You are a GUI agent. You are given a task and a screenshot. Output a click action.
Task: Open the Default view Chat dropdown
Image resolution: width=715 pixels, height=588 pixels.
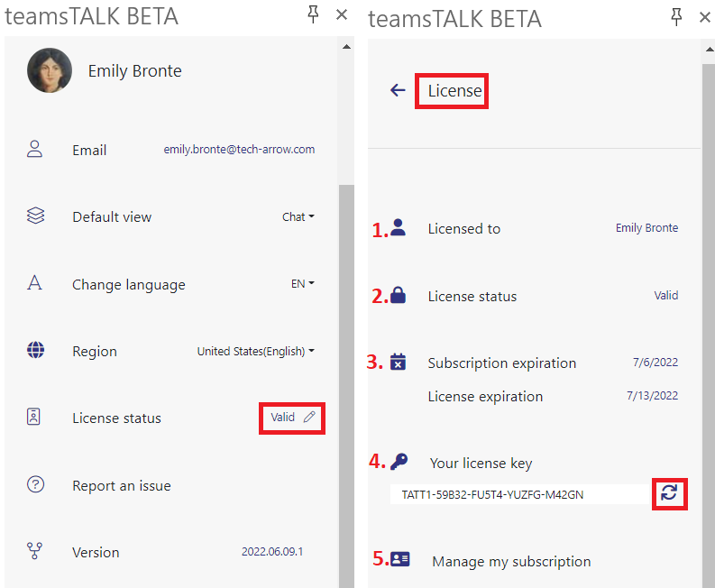298,217
